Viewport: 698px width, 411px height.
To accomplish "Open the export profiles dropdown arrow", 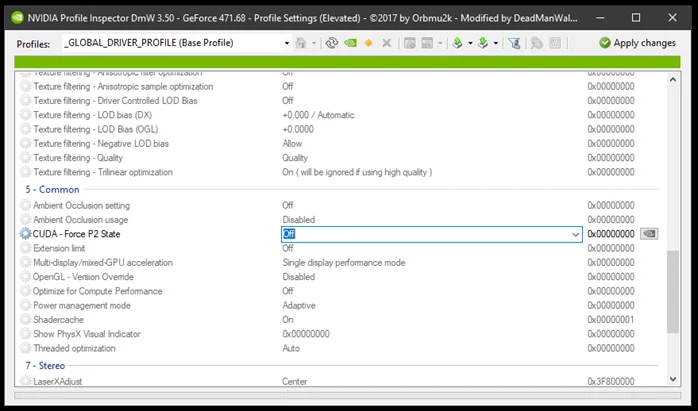I will (x=470, y=43).
